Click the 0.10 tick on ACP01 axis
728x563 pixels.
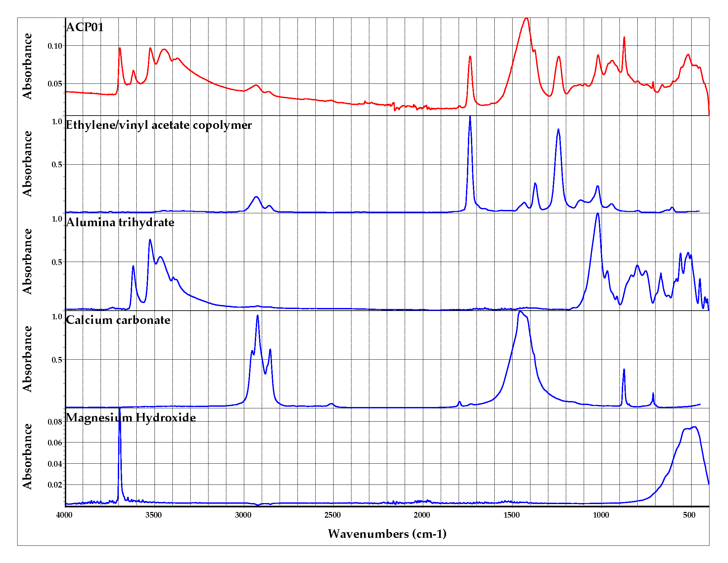(55, 46)
